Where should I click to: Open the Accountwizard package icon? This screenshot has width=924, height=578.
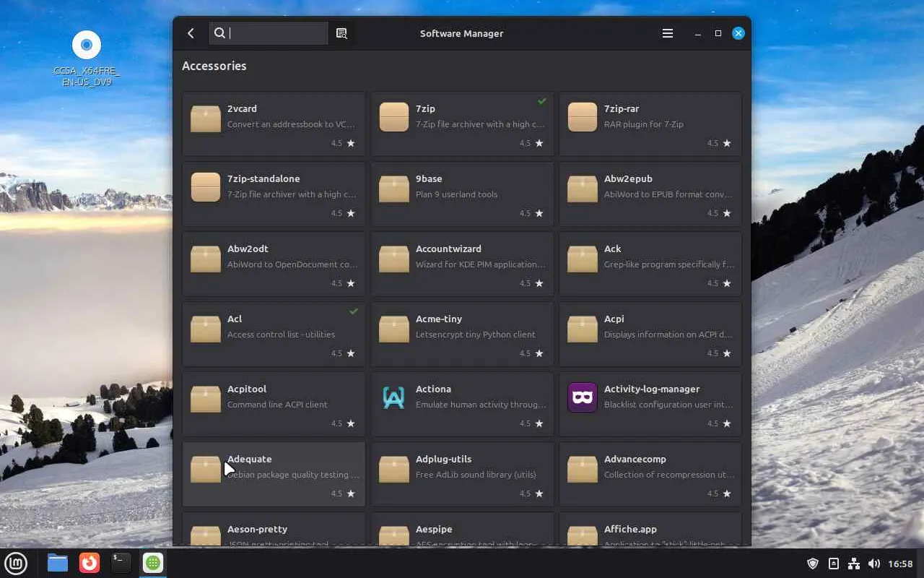pyautogui.click(x=394, y=258)
